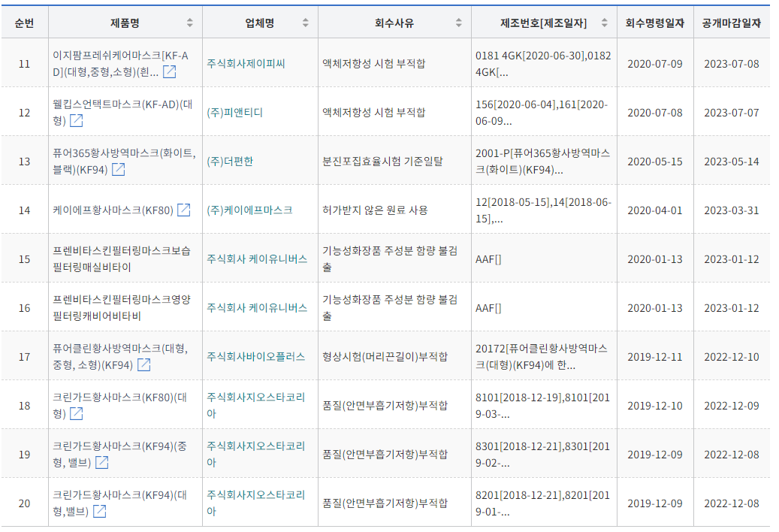Click recall order date 2020-05-15

pos(655,162)
